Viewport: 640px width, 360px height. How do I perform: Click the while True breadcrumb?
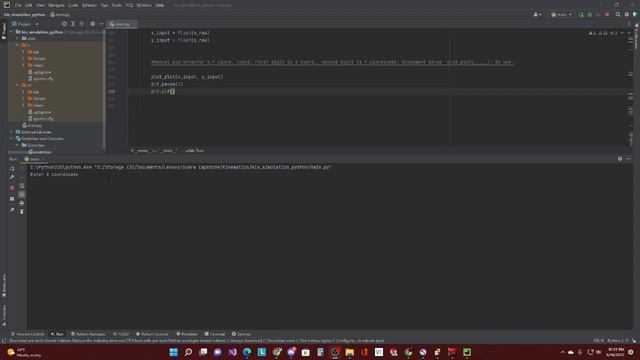[194, 151]
